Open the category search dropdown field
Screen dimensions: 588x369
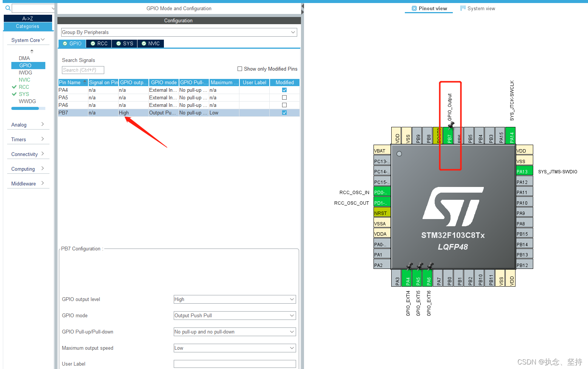point(33,8)
